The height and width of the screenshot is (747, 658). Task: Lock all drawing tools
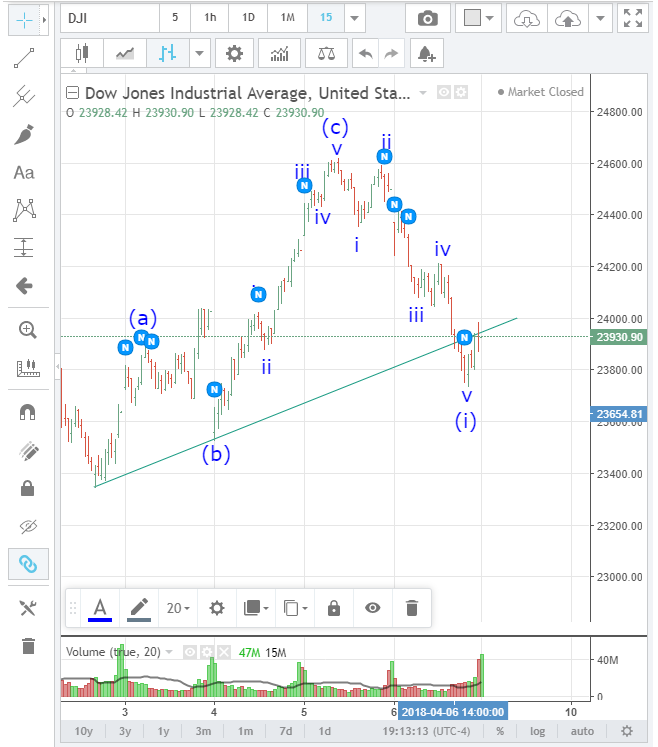[x=27, y=488]
